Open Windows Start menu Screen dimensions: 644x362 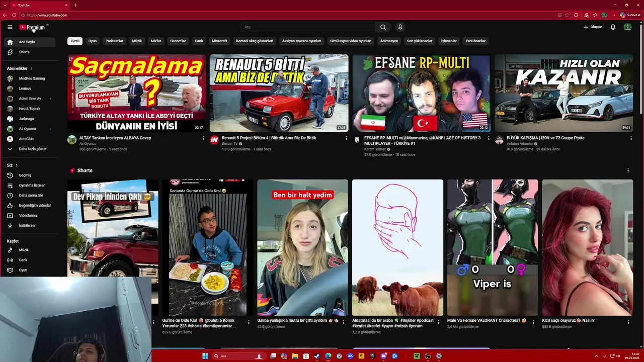pos(205,356)
